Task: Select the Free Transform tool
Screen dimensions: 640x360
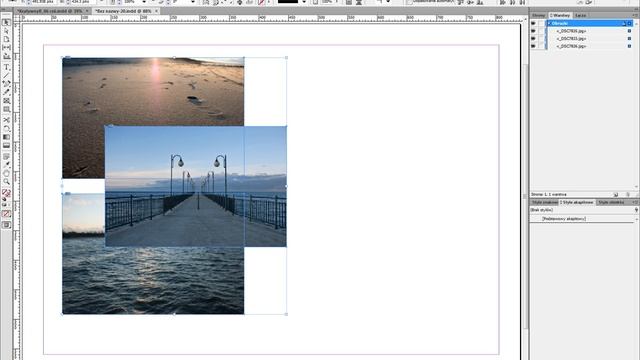Action: coord(7,129)
